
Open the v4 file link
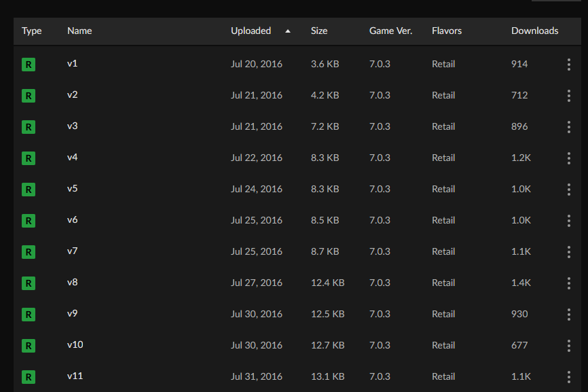pos(73,157)
